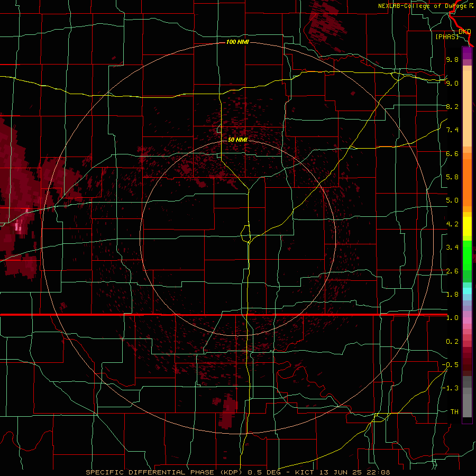Click the bright pink storm core echo
This screenshot has width=476, height=476.
pyautogui.click(x=18, y=226)
